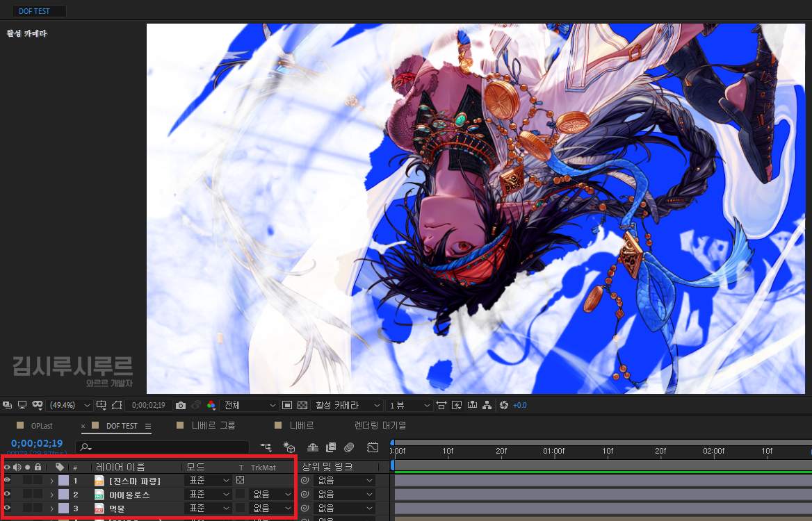
Task: Open the 활성 카메라 3D view dropdown
Action: [x=346, y=405]
